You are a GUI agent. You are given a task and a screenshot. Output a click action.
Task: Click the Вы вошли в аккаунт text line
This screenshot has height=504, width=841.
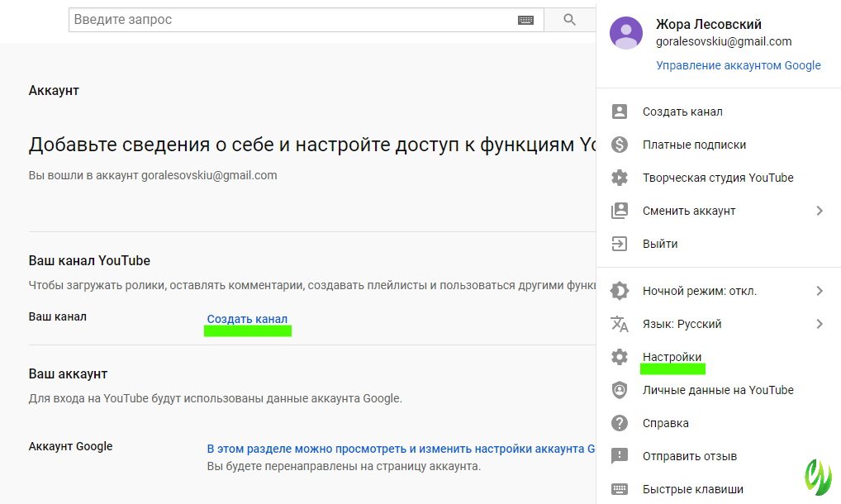(x=153, y=175)
